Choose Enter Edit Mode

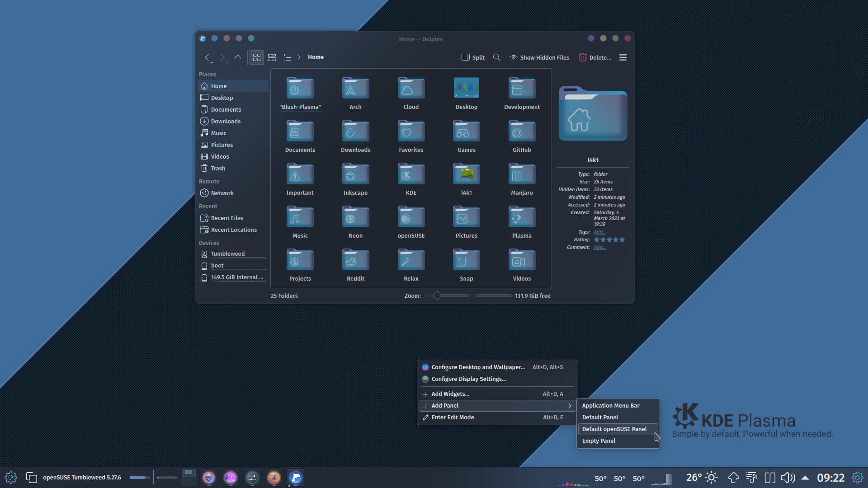pos(497,418)
